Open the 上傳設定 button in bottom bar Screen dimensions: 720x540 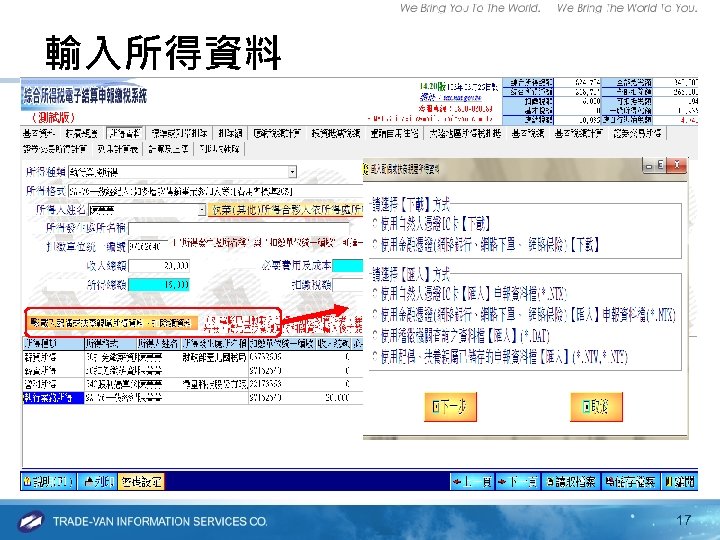click(x=141, y=482)
